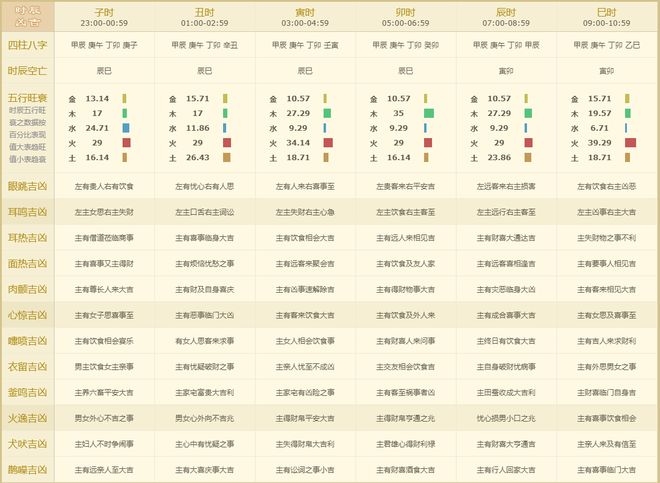660x483 pixels.
Task: Click the 耳鸣吉凶 row label
Action: 27,212
